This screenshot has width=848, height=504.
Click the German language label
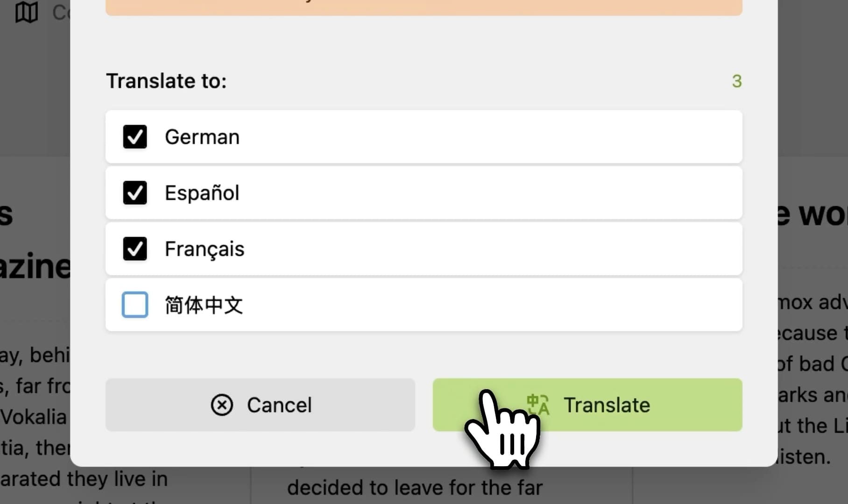[202, 137]
